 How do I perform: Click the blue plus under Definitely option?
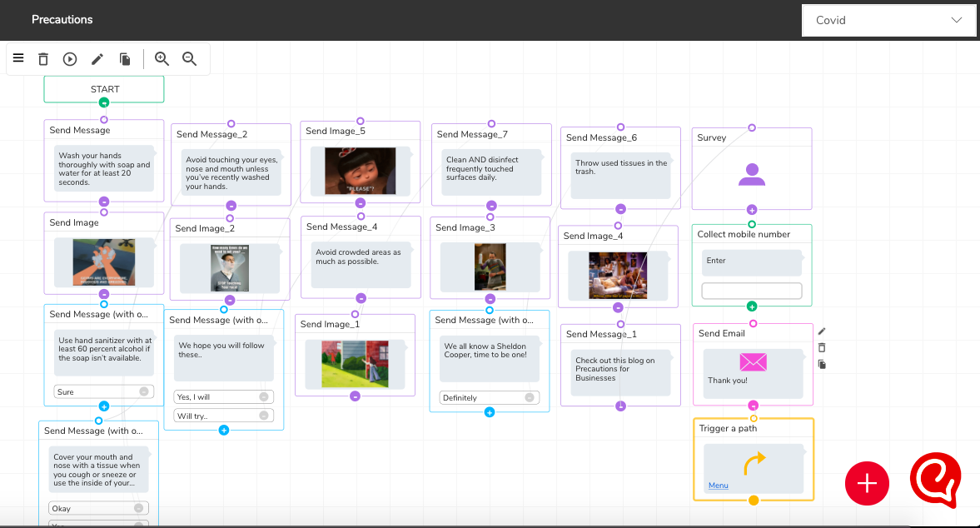(x=490, y=412)
